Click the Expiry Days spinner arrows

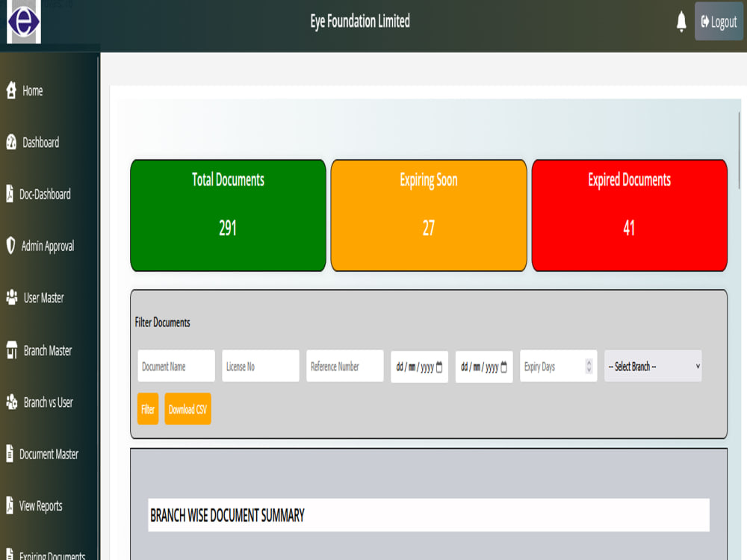coord(589,366)
